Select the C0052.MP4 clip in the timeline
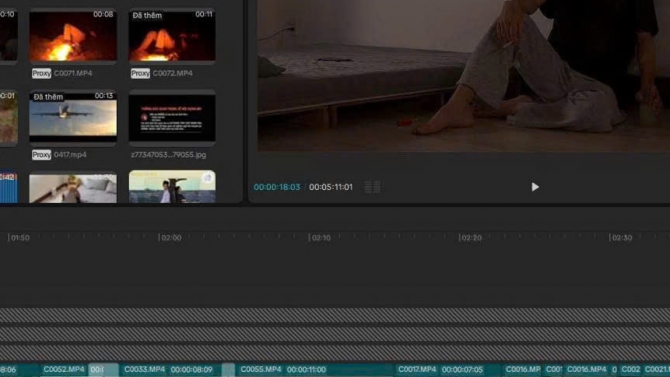 coord(64,369)
